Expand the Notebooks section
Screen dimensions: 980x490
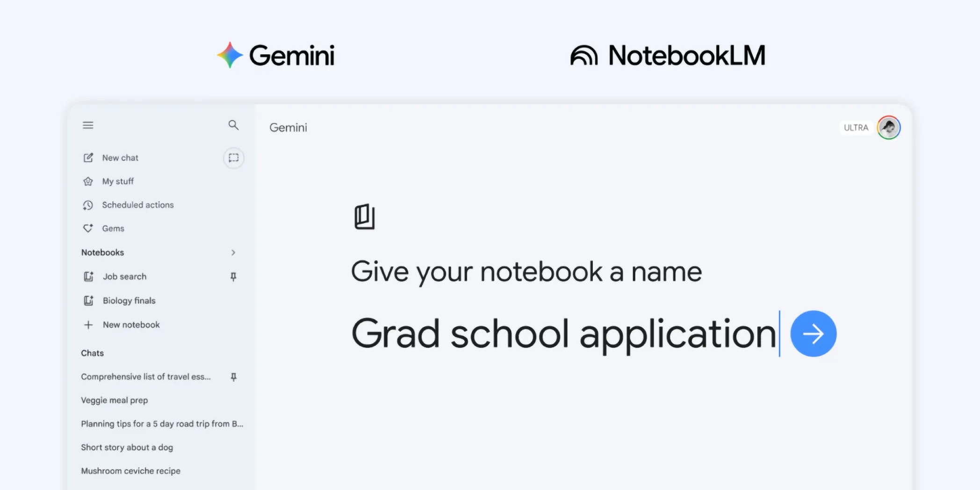click(233, 252)
